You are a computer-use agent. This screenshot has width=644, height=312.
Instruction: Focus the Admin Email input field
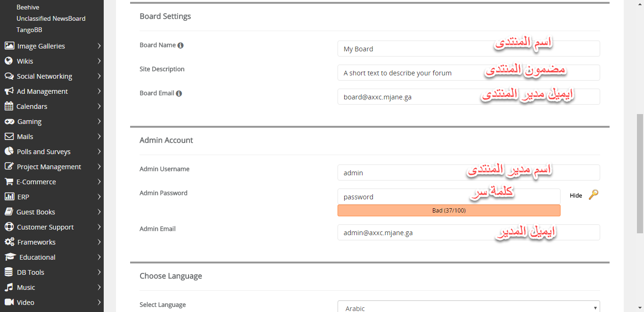point(469,232)
